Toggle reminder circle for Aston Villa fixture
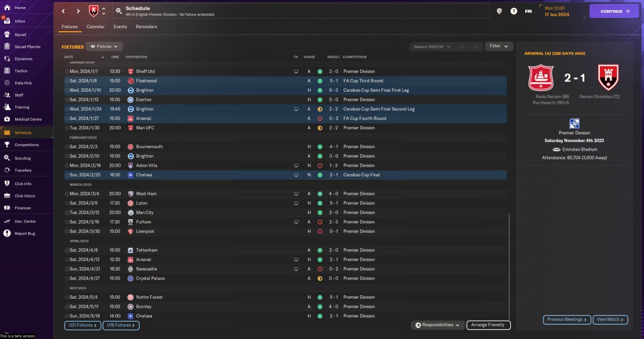The image size is (644, 339). (x=67, y=166)
